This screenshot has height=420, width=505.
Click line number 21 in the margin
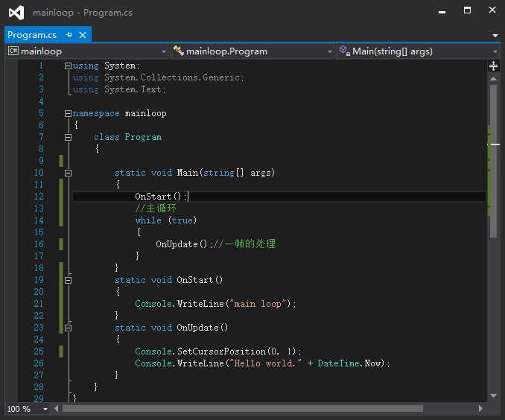[x=39, y=304]
